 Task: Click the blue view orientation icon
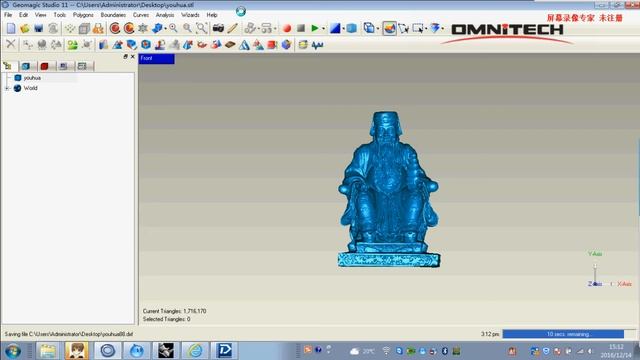(157, 28)
